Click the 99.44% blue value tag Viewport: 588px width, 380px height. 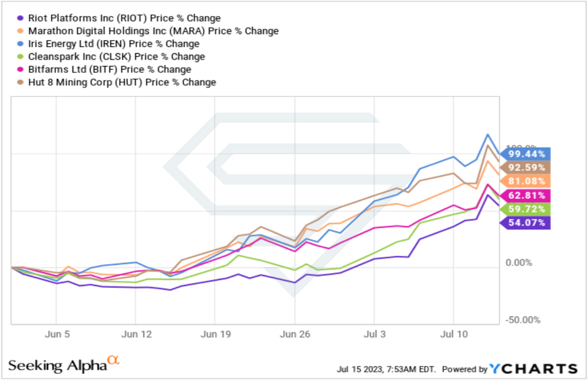tap(525, 154)
